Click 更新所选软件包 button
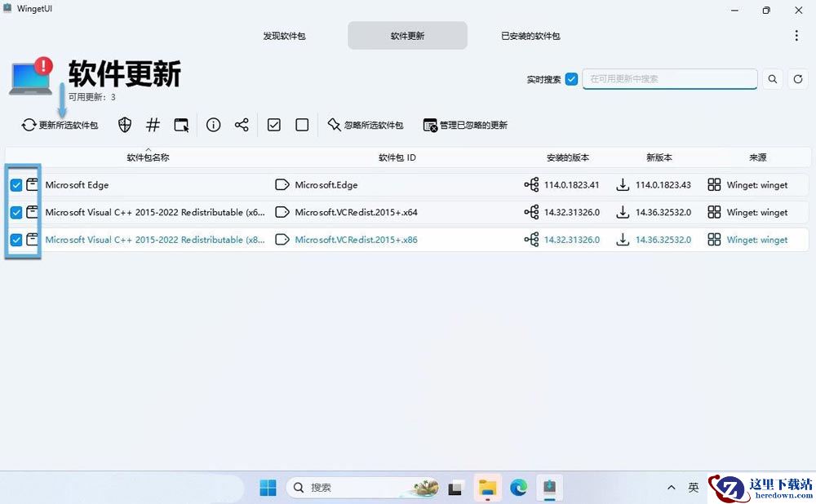 click(60, 125)
